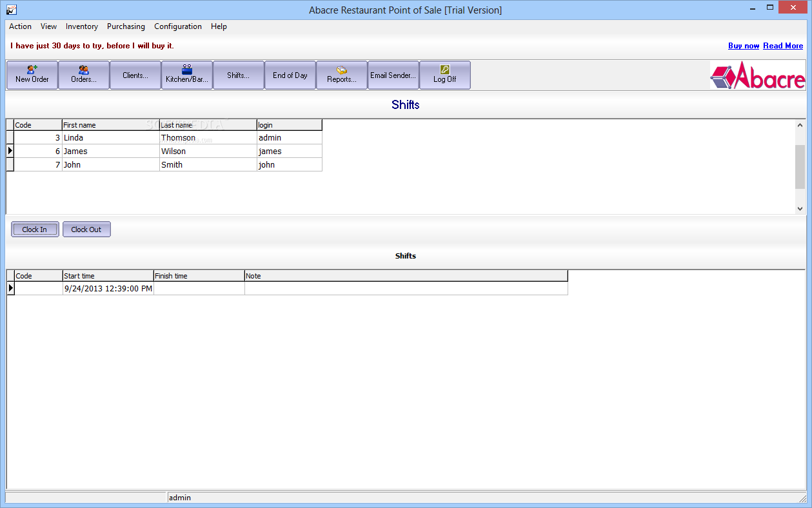
Task: Open the Help menu
Action: (x=219, y=26)
